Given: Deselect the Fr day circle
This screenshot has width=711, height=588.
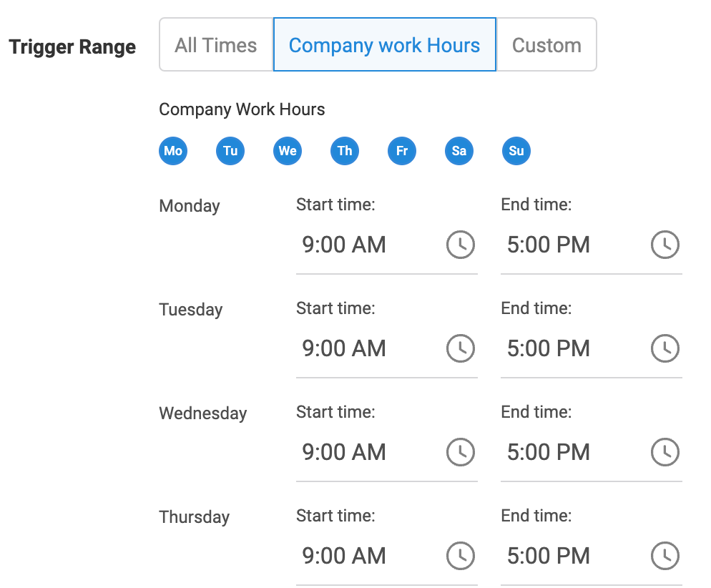Looking at the screenshot, I should [402, 151].
